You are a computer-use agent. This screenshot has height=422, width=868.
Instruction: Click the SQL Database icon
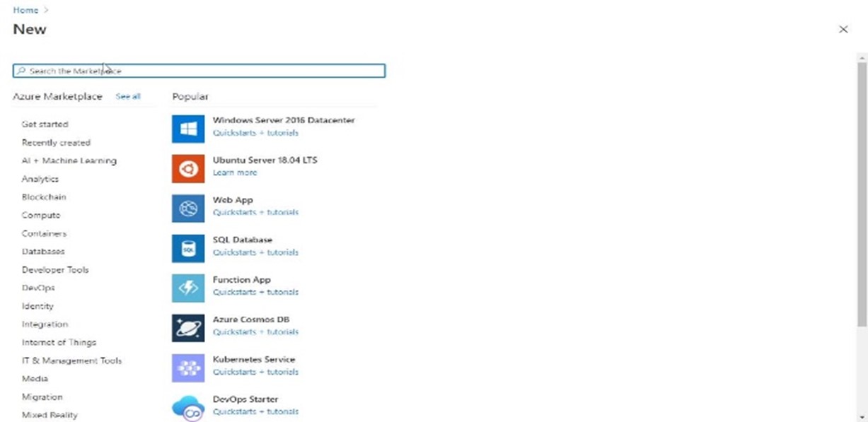[x=187, y=248]
